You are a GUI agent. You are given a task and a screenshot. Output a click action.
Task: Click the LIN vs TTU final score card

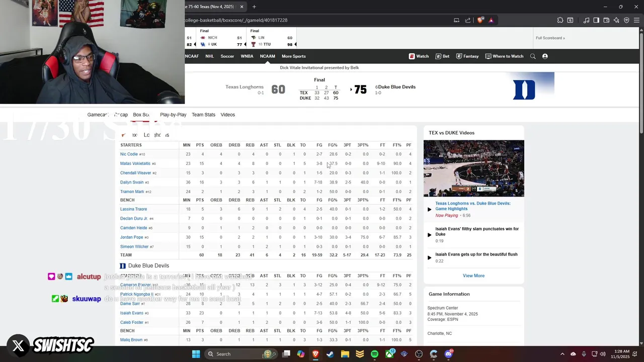click(271, 38)
